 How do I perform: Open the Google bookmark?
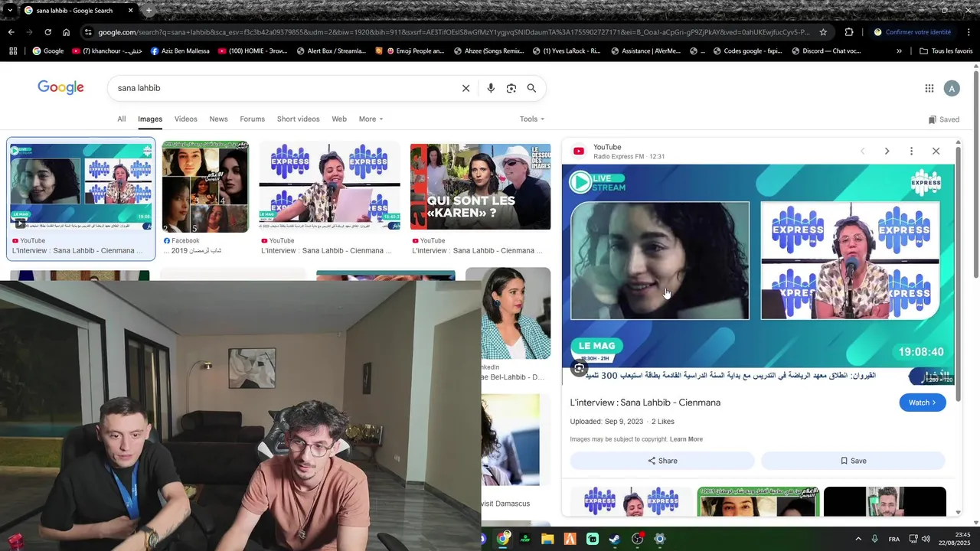click(x=47, y=51)
